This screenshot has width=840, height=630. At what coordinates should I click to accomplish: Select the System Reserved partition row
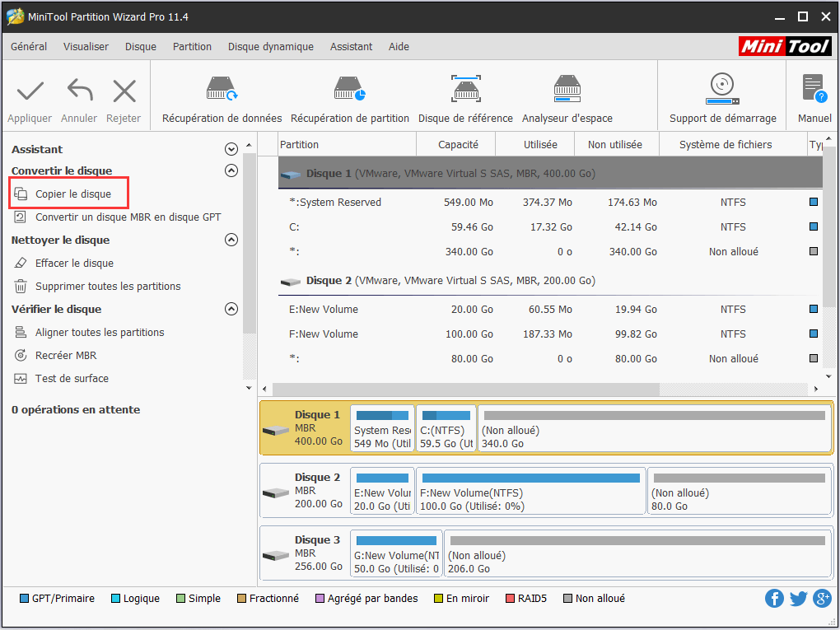(550, 203)
